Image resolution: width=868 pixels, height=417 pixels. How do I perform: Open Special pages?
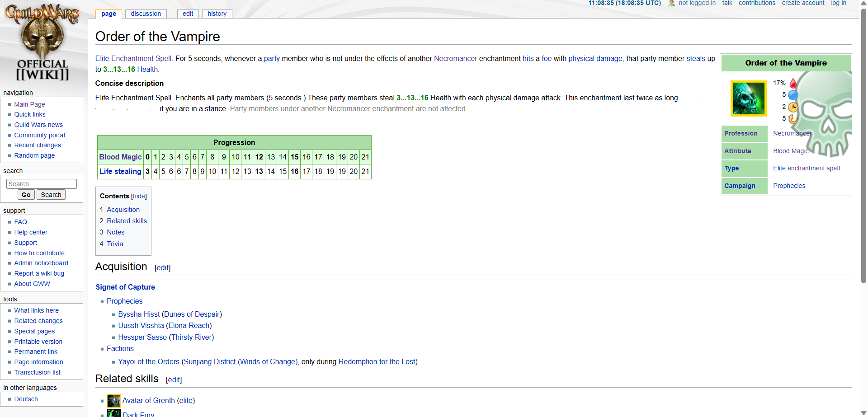tap(34, 331)
